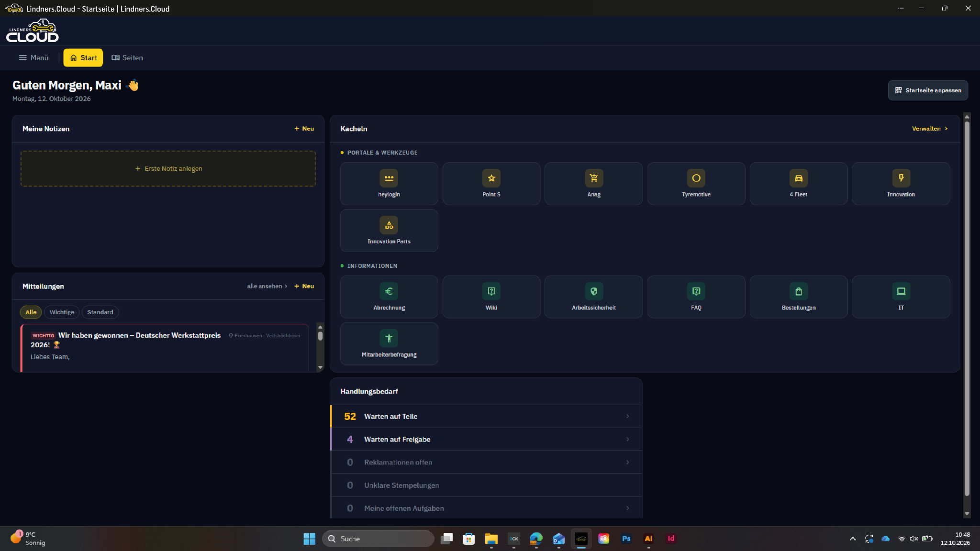Viewport: 980px width, 551px height.
Task: Expand the Warten auf Teile row
Action: (486, 416)
